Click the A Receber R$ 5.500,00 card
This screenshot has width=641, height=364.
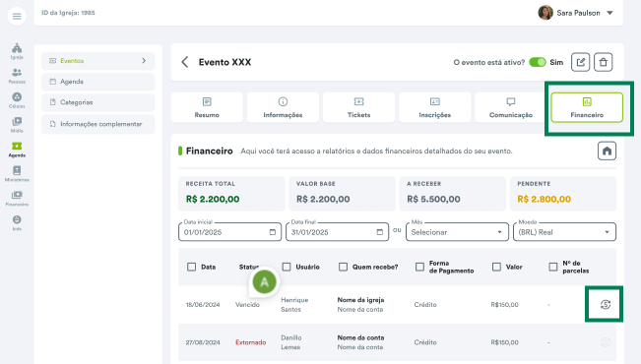point(453,194)
